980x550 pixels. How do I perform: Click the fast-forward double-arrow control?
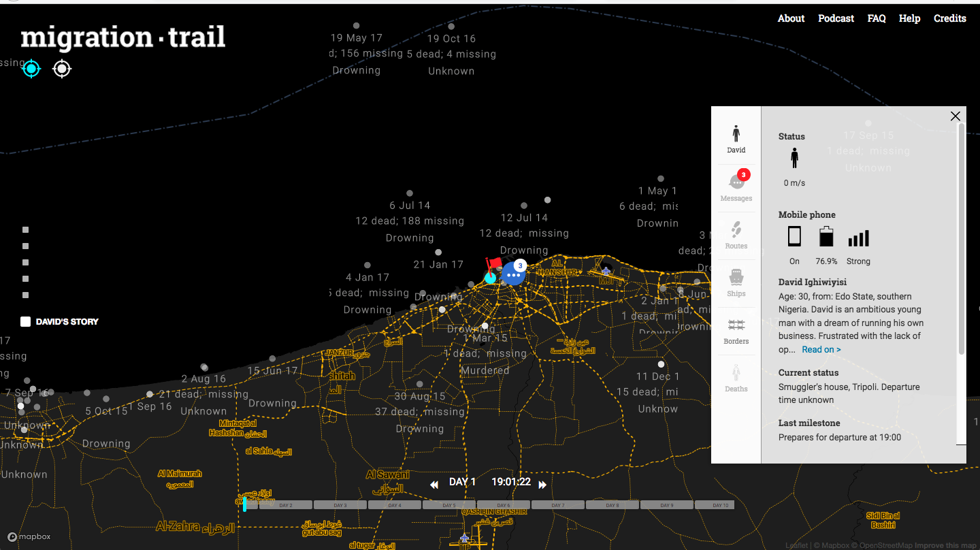tap(542, 485)
